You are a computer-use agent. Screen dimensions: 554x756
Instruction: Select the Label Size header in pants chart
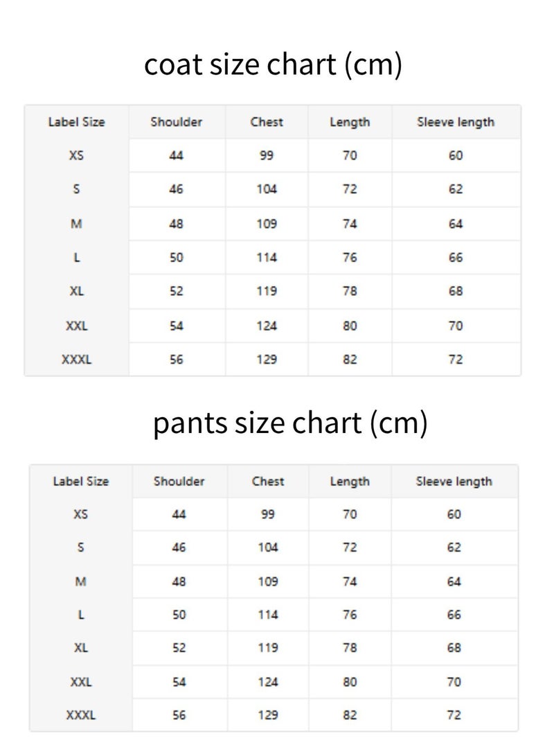[x=81, y=481]
